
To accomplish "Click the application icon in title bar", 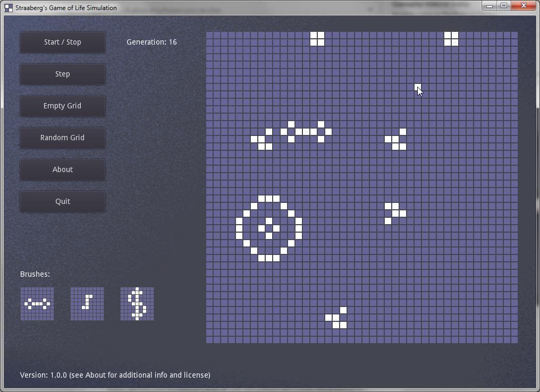I will click(9, 7).
